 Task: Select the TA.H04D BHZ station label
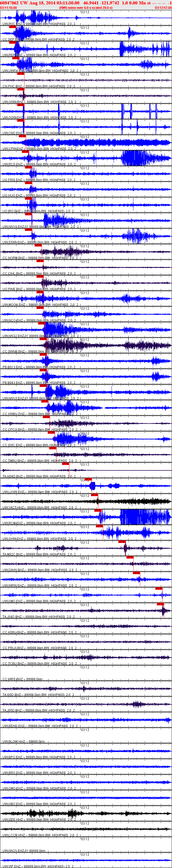pos(39,477)
